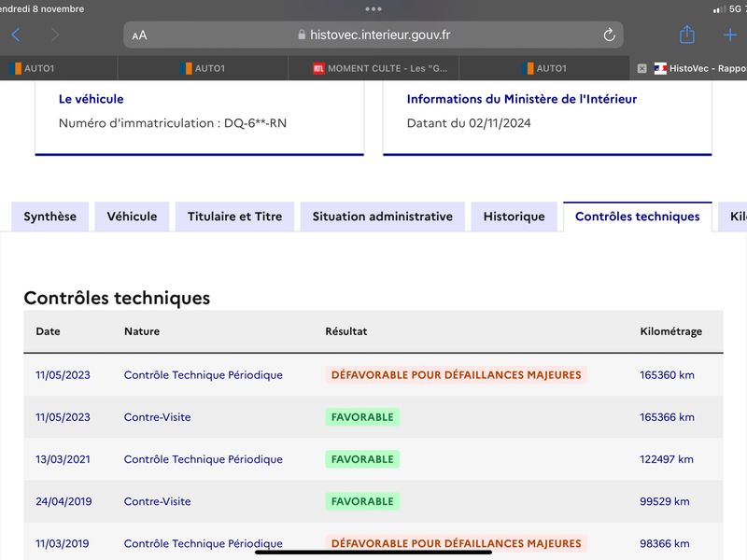Open the Synthèse tab
This screenshot has height=560, width=747.
click(50, 217)
